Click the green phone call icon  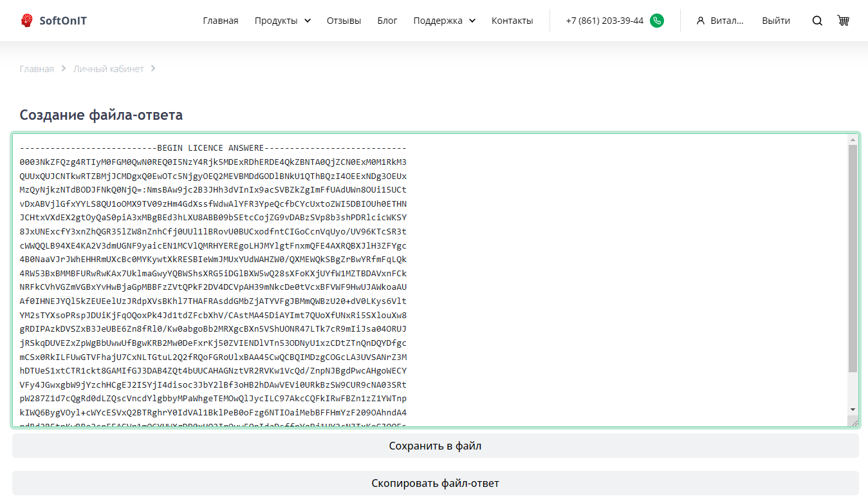click(x=656, y=21)
